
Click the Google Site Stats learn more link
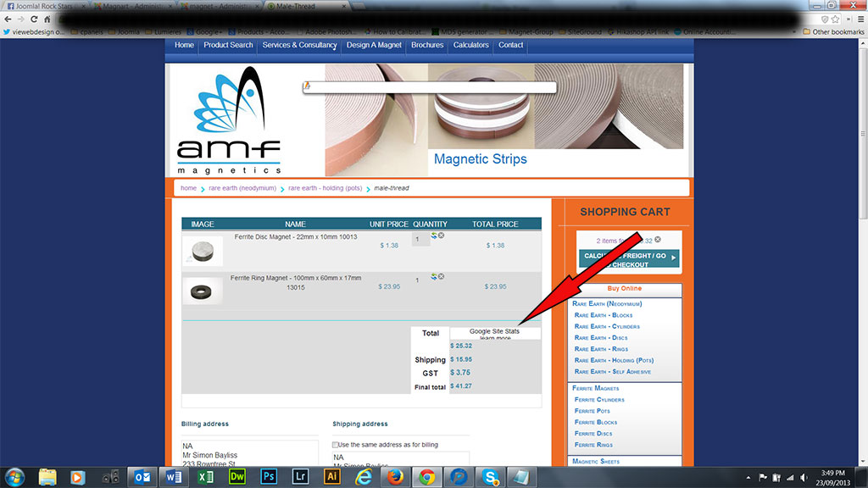(495, 337)
